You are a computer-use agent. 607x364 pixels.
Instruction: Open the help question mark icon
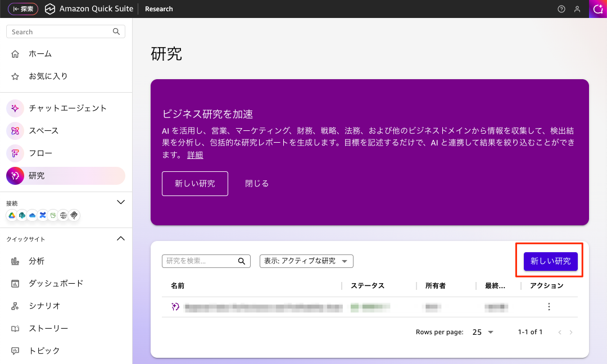point(561,9)
